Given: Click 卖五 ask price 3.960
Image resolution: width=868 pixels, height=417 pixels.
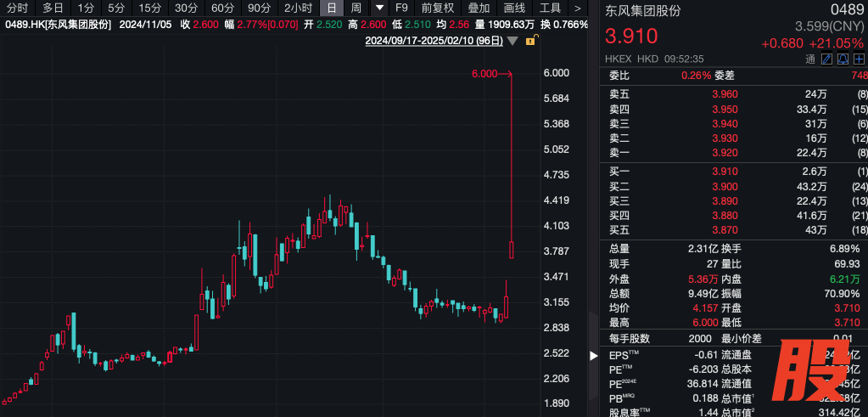Looking at the screenshot, I should 725,95.
